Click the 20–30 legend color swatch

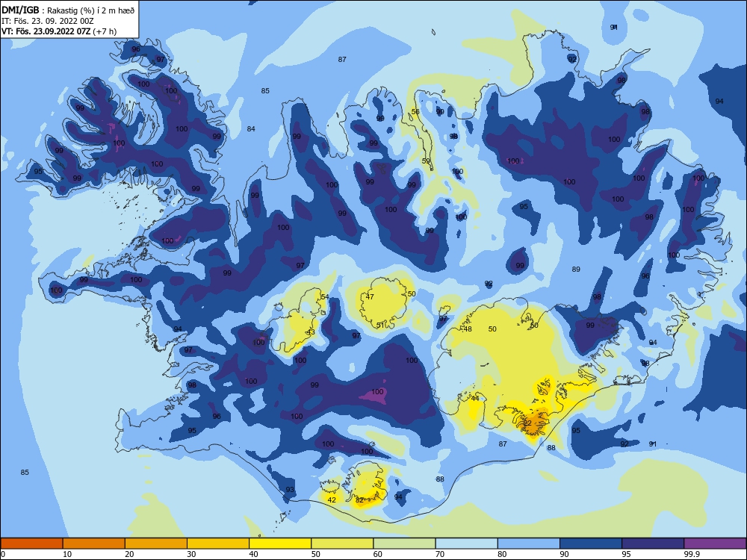156,544
